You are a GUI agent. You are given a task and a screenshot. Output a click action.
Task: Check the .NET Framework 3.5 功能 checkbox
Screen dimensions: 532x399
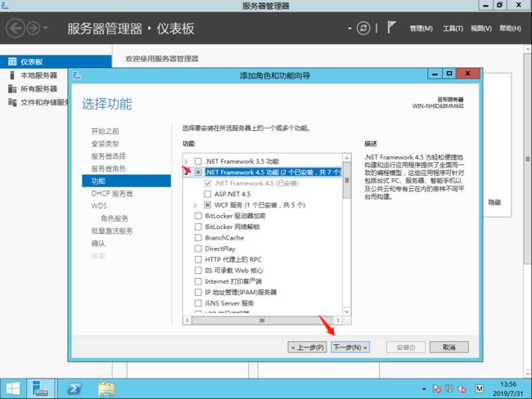coord(198,161)
